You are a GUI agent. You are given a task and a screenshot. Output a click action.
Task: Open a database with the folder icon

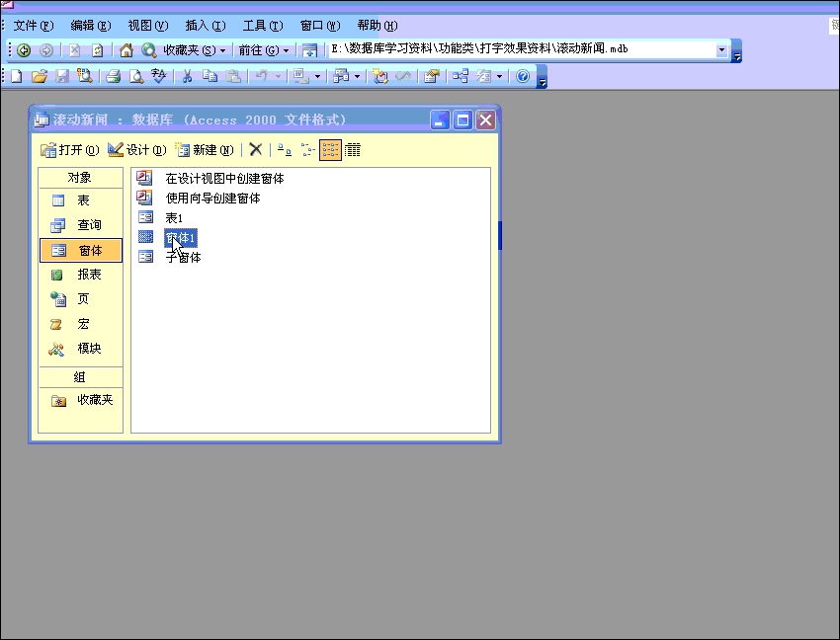coord(40,77)
